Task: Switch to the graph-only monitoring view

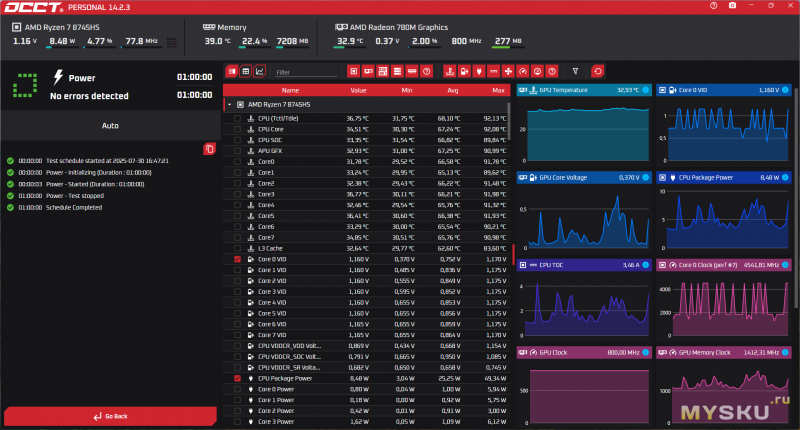Action: (x=260, y=71)
